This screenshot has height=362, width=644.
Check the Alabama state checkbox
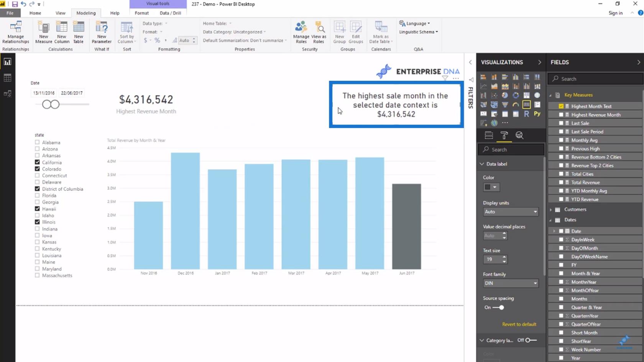[x=37, y=142]
